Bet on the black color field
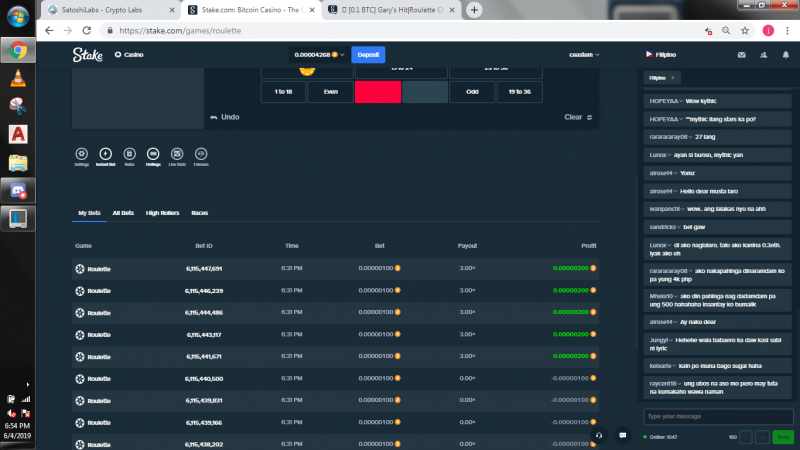This screenshot has width=800, height=450. (425, 92)
